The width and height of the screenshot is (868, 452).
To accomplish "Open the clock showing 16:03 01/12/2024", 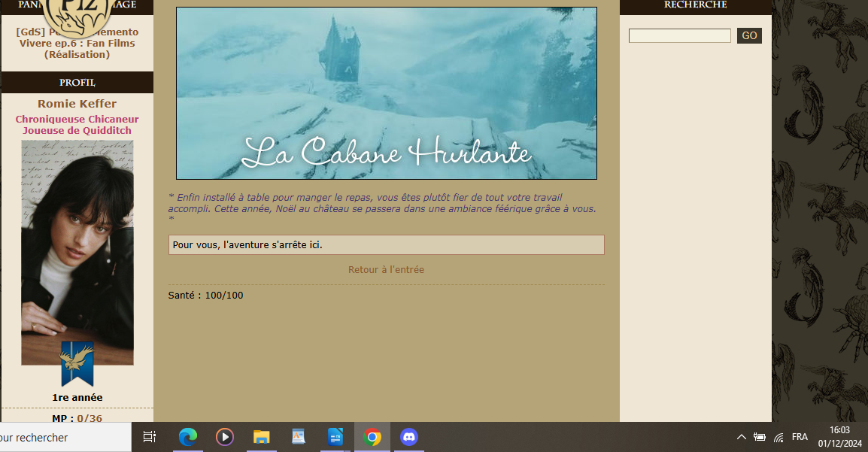I will (839, 437).
